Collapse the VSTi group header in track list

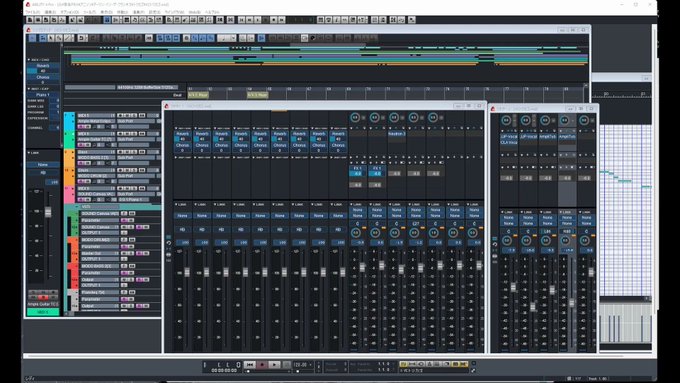coord(76,207)
